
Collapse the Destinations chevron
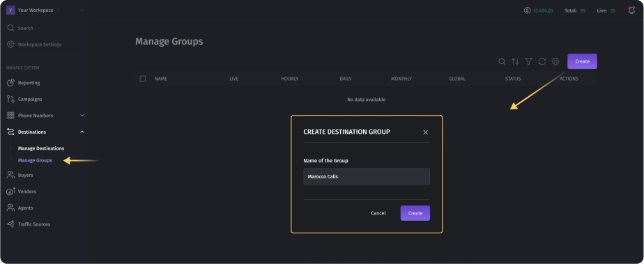pos(82,132)
